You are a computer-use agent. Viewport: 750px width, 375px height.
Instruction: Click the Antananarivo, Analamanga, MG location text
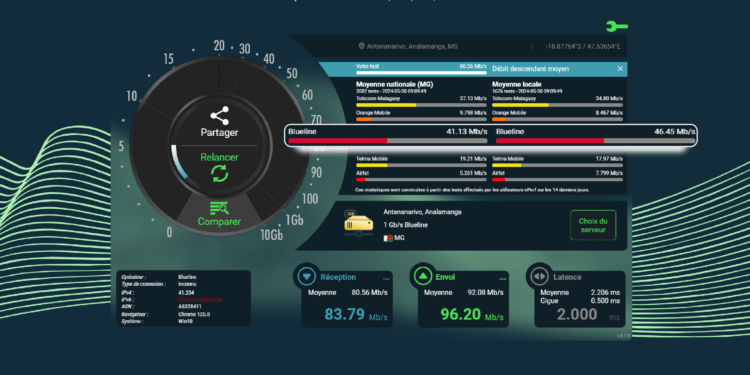[x=412, y=46]
